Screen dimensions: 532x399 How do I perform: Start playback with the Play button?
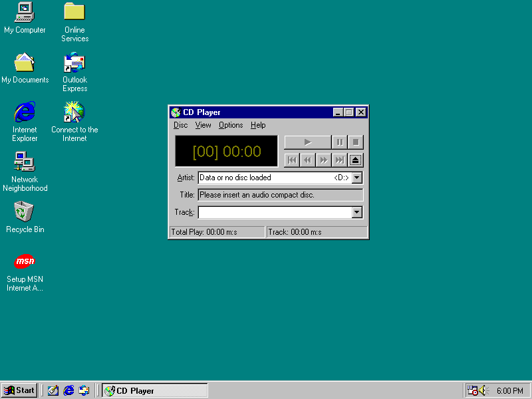click(x=307, y=142)
